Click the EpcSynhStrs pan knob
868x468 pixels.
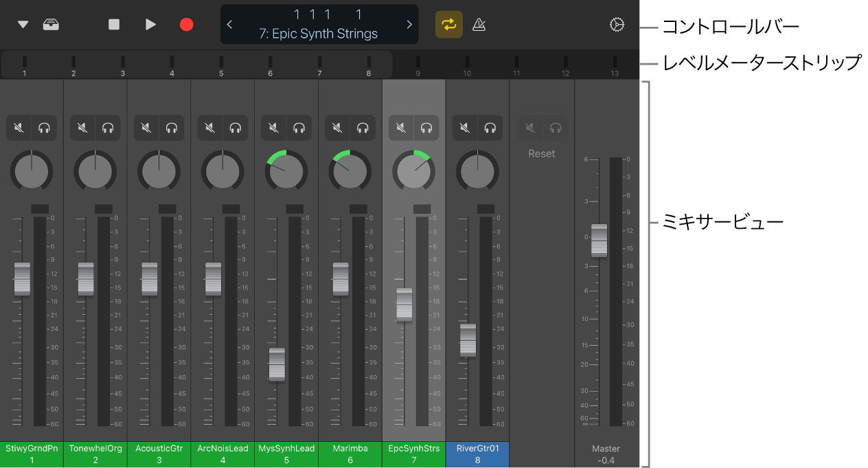pos(414,170)
